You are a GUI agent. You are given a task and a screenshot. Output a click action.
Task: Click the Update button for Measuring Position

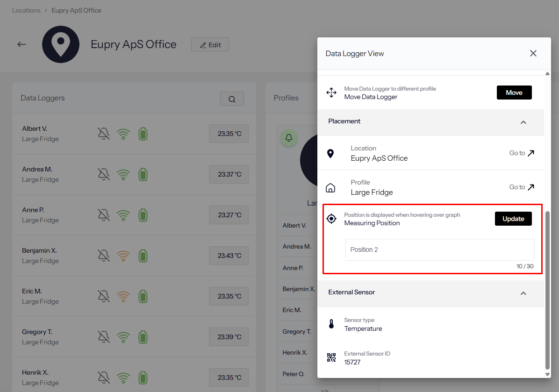(513, 219)
